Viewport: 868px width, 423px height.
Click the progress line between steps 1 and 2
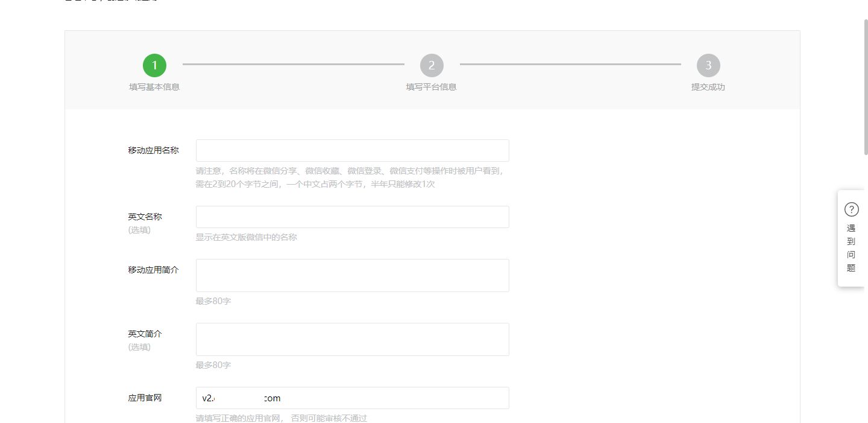pos(293,64)
